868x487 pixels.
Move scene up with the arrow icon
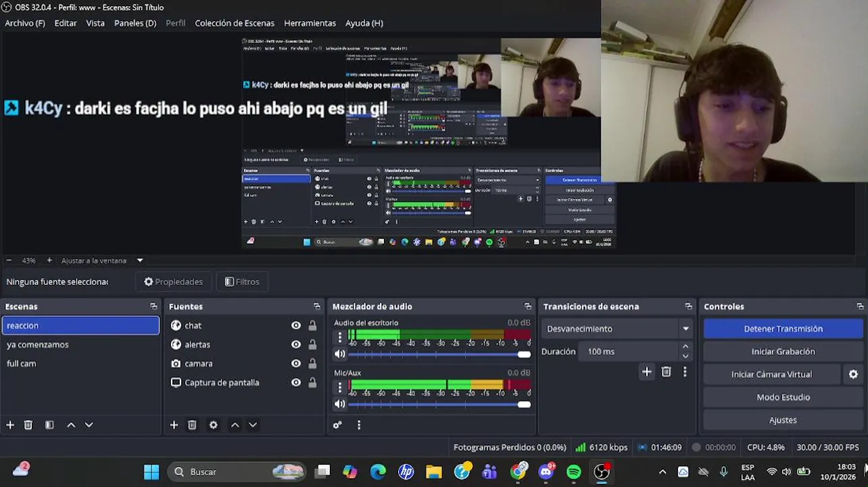click(x=71, y=425)
